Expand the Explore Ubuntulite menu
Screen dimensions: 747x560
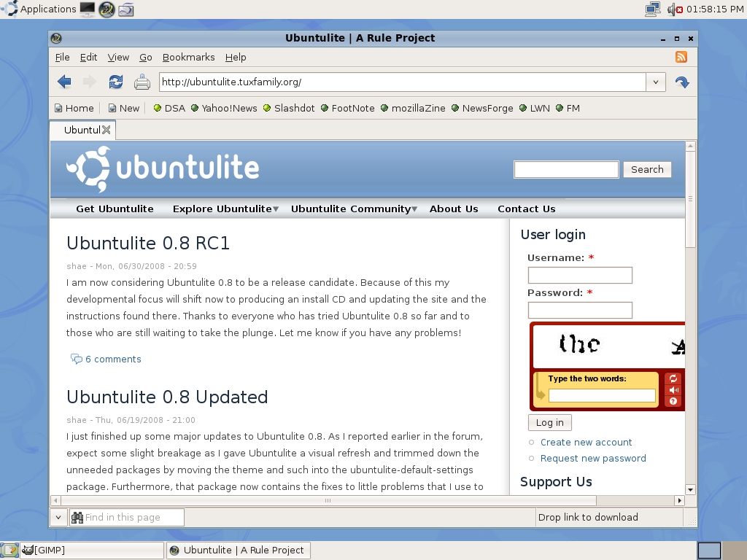pyautogui.click(x=225, y=209)
